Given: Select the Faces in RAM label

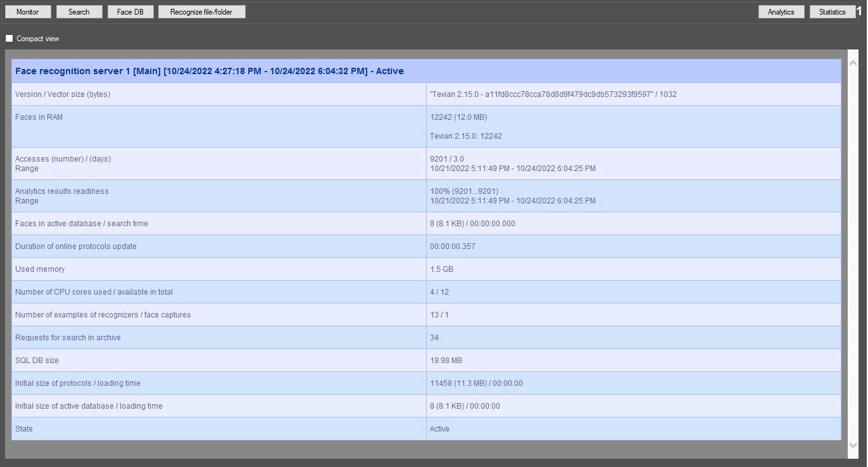Looking at the screenshot, I should [x=39, y=117].
